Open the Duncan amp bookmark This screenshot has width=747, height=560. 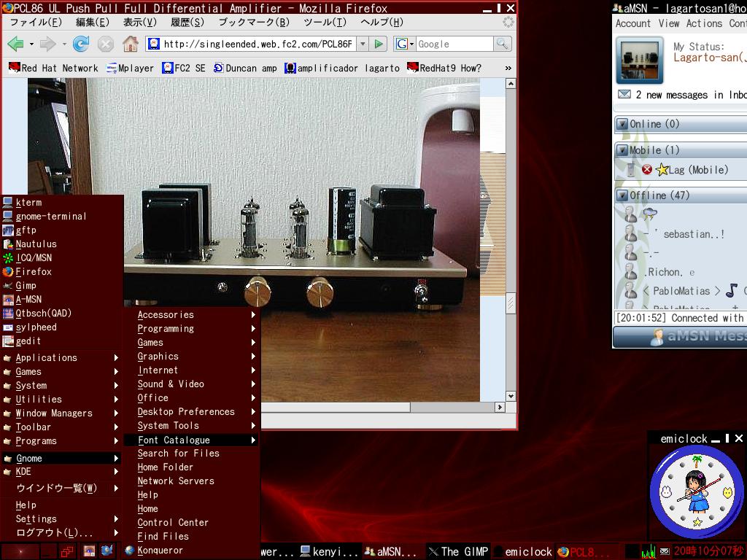pos(239,68)
